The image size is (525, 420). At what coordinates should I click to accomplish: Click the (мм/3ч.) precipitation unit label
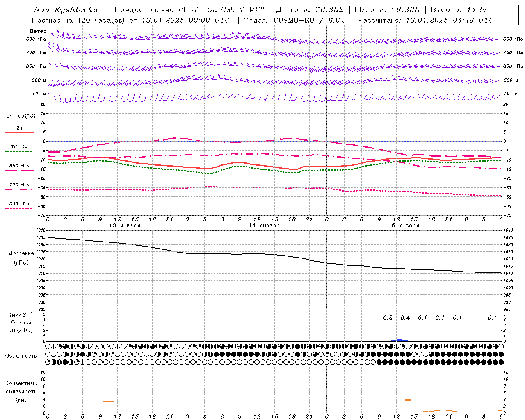pyautogui.click(x=21, y=315)
